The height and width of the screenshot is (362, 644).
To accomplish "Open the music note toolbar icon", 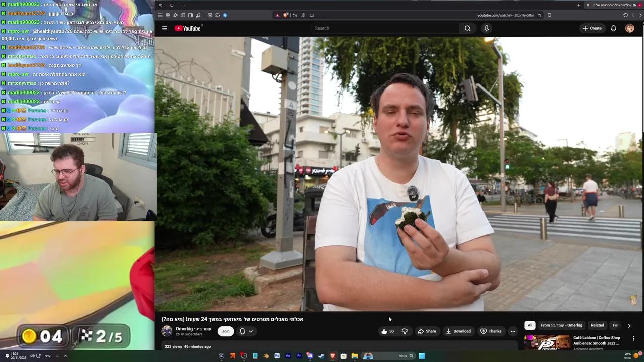I will (x=198, y=15).
